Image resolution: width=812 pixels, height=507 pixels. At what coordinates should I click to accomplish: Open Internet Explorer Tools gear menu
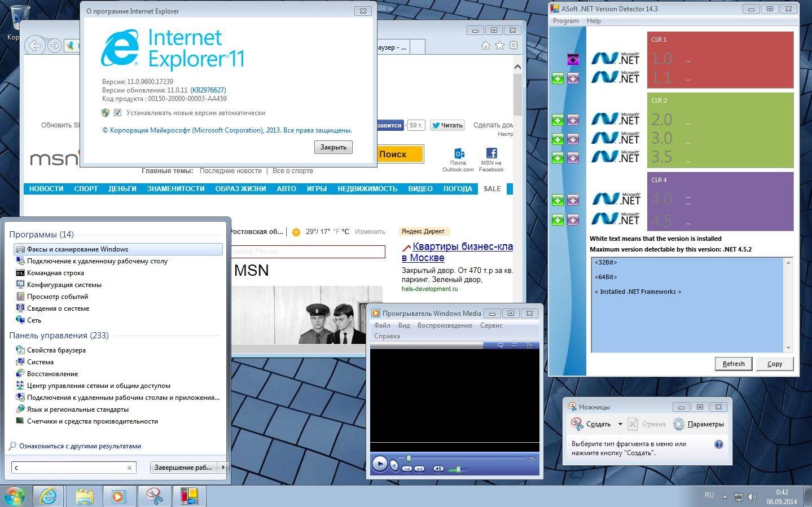pyautogui.click(x=513, y=46)
